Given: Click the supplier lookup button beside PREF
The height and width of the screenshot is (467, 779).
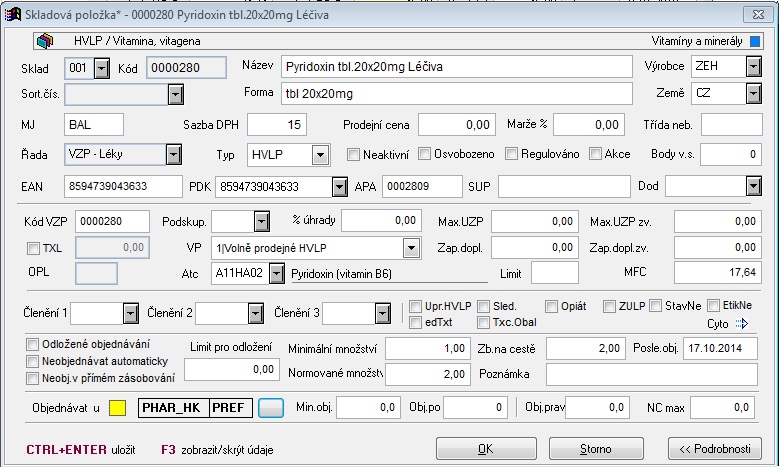Looking at the screenshot, I should coord(271,407).
